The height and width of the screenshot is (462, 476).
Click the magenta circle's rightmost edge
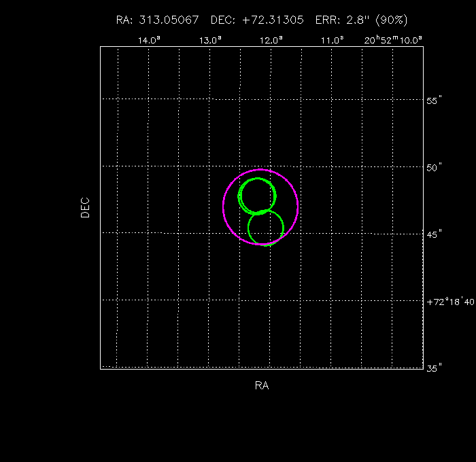299,206
